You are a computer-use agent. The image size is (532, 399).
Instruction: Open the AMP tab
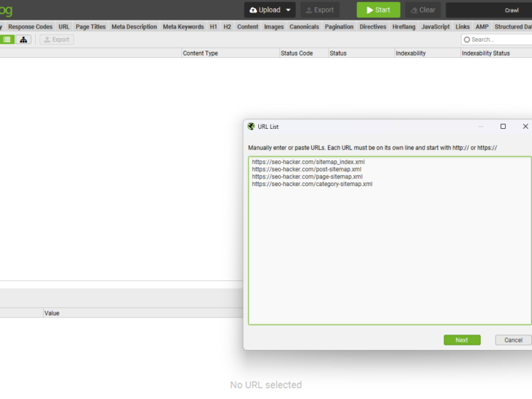(x=482, y=26)
